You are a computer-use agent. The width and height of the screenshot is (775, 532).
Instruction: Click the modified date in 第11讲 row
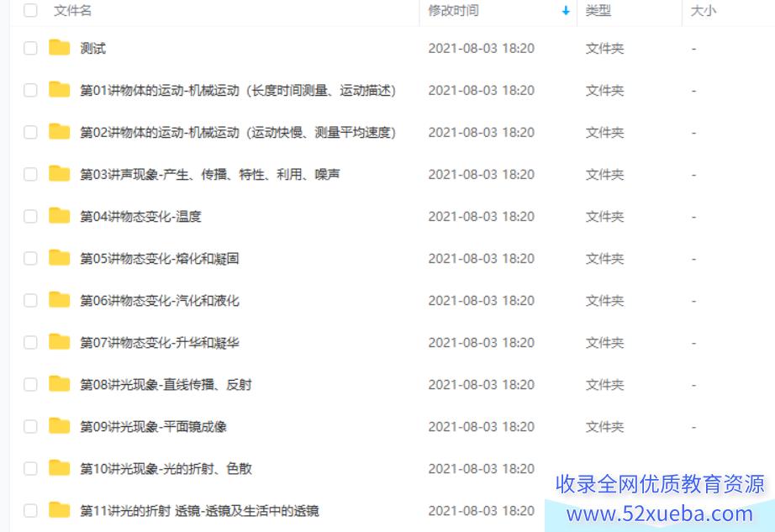click(482, 510)
